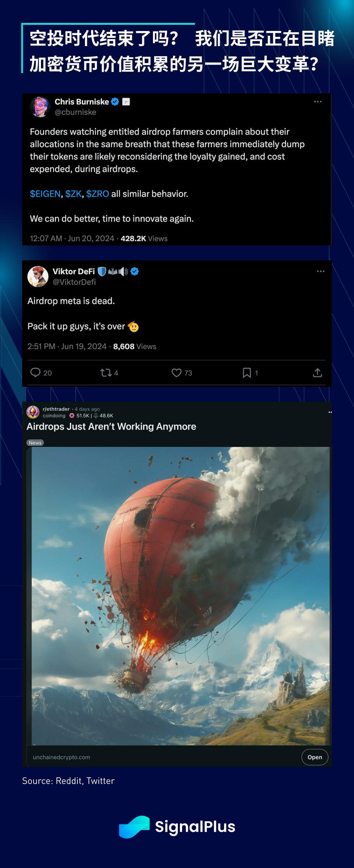Like Viktor DeFi's tweet via heart icon
354x868 pixels.
coord(177,373)
